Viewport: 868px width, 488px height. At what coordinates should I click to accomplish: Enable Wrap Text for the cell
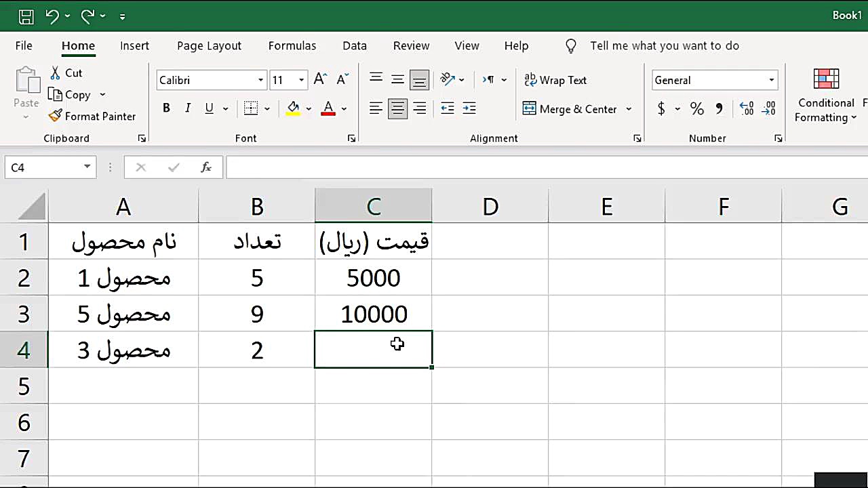555,80
